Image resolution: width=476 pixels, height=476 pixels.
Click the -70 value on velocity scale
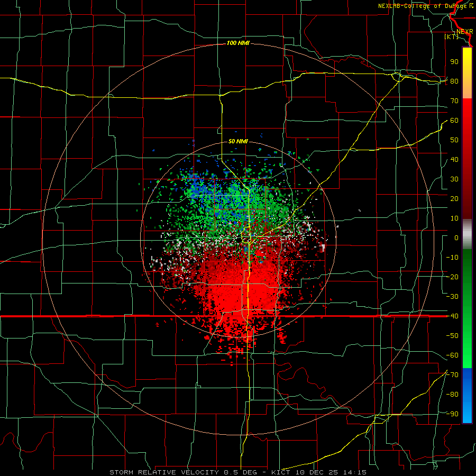point(452,375)
